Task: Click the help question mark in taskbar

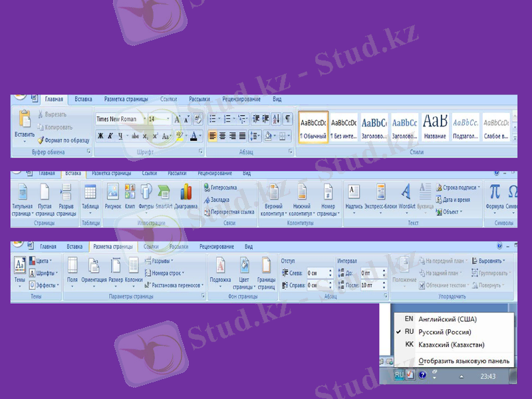Action: coord(422,375)
